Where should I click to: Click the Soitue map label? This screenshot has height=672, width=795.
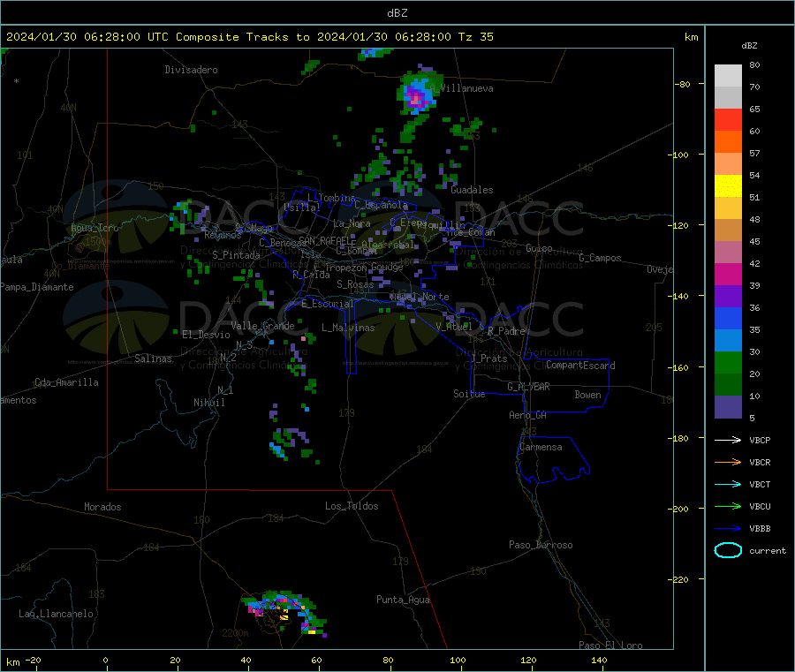pos(470,394)
